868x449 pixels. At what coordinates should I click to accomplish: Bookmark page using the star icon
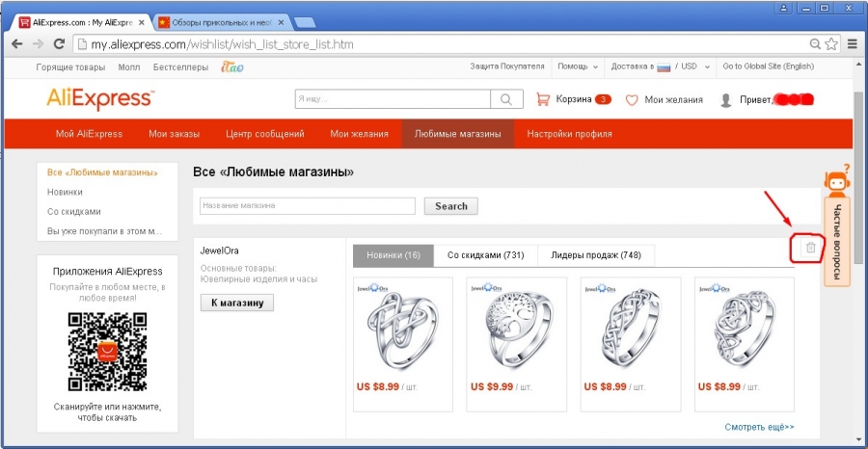pyautogui.click(x=831, y=44)
